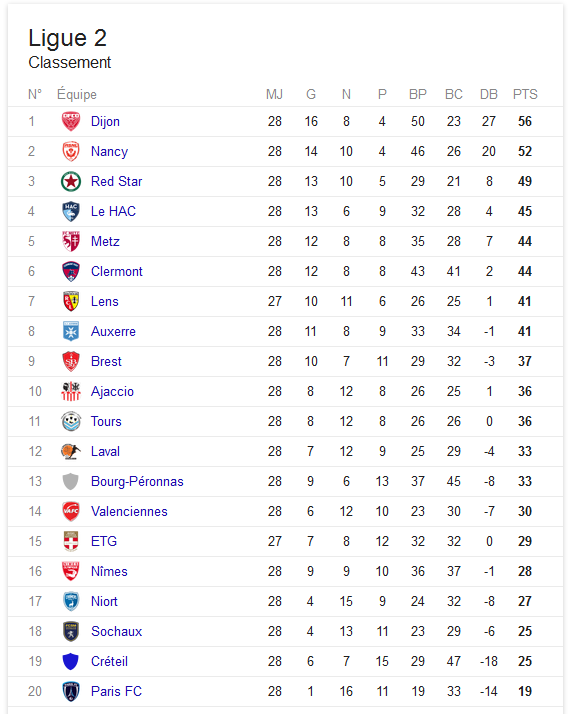Image resolution: width=569 pixels, height=714 pixels.
Task: Click the Auxerre crest icon
Action: (x=71, y=332)
